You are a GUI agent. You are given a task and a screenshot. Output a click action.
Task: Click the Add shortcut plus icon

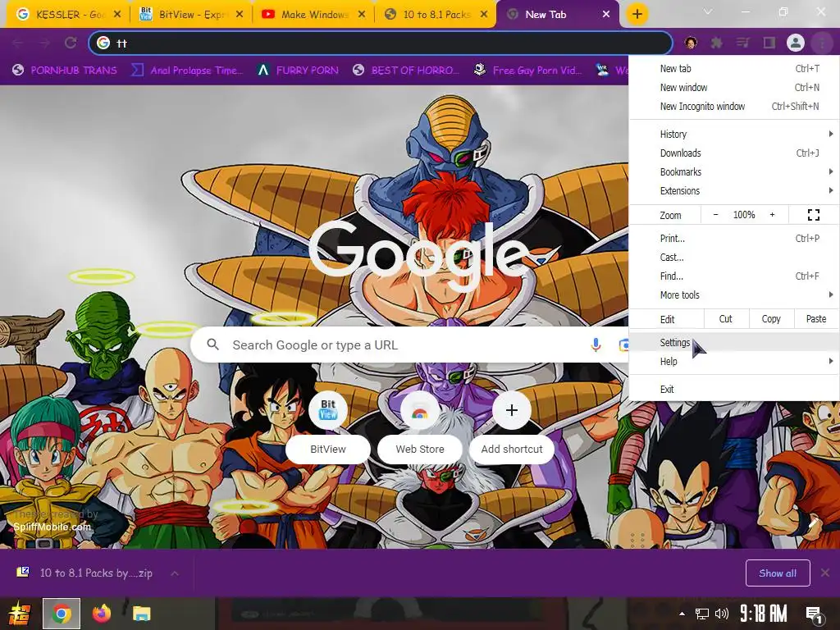click(x=512, y=410)
